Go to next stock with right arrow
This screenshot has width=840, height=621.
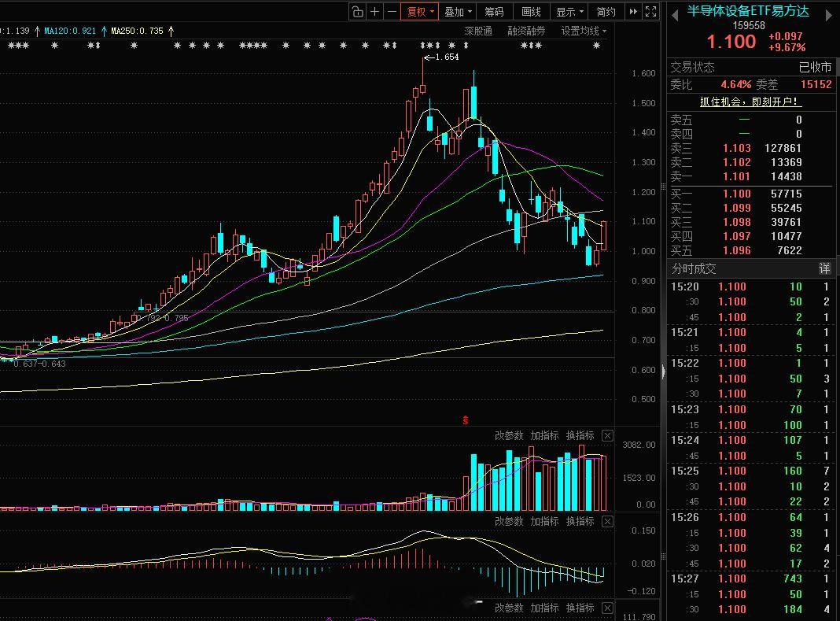[x=829, y=16]
